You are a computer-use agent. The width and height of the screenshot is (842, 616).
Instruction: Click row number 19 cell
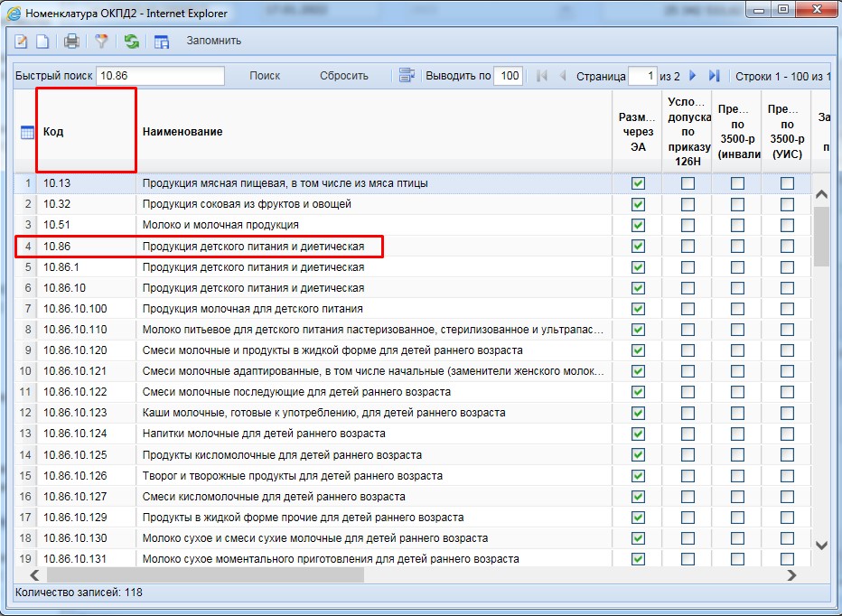pos(25,559)
